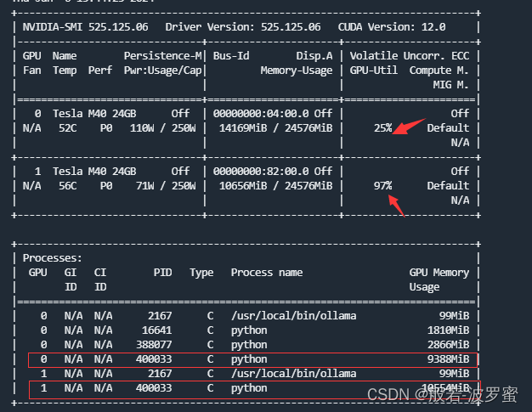Click the 71W / 250W power value
Image resolution: width=532 pixels, height=412 pixels.
tap(166, 186)
